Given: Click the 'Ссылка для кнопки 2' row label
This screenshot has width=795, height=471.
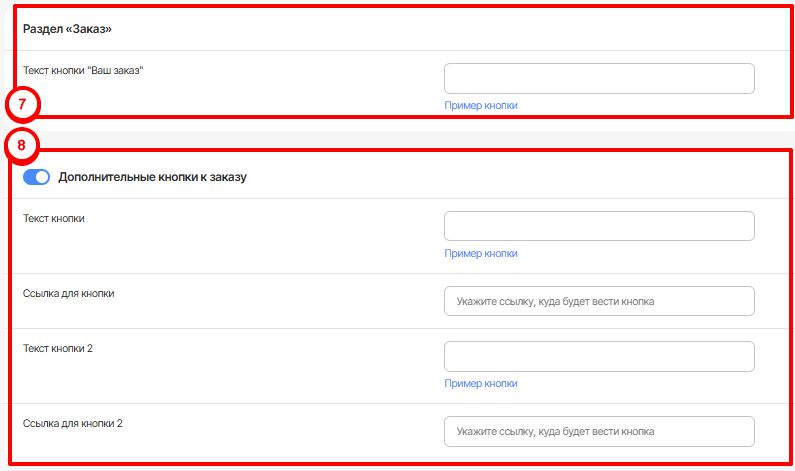Looking at the screenshot, I should pos(72,423).
